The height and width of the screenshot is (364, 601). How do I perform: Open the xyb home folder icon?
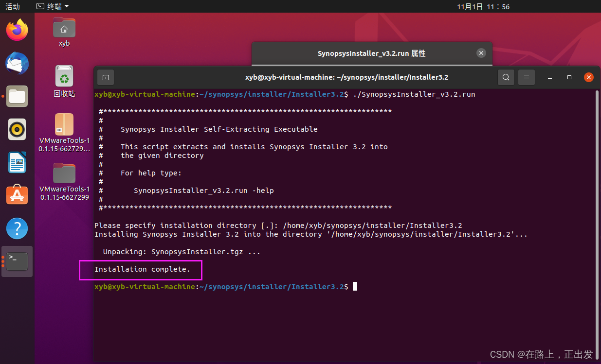(64, 32)
